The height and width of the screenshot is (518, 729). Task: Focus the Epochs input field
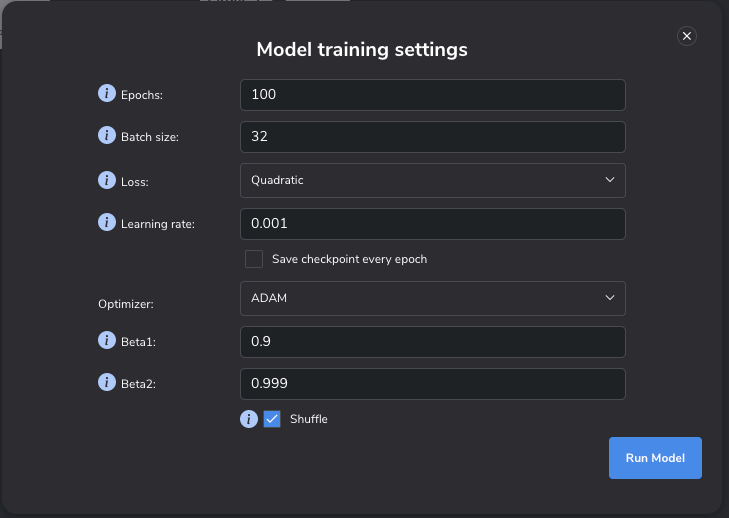[x=432, y=95]
